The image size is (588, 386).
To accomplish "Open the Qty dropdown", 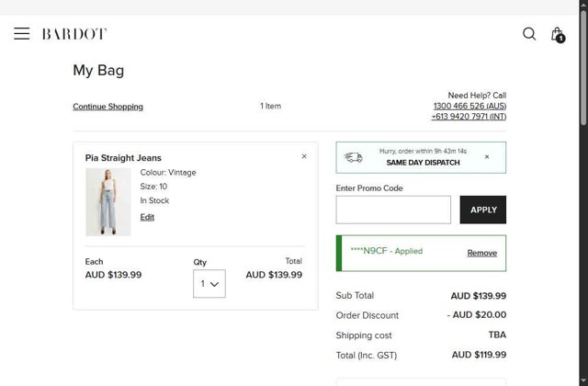I will (209, 284).
